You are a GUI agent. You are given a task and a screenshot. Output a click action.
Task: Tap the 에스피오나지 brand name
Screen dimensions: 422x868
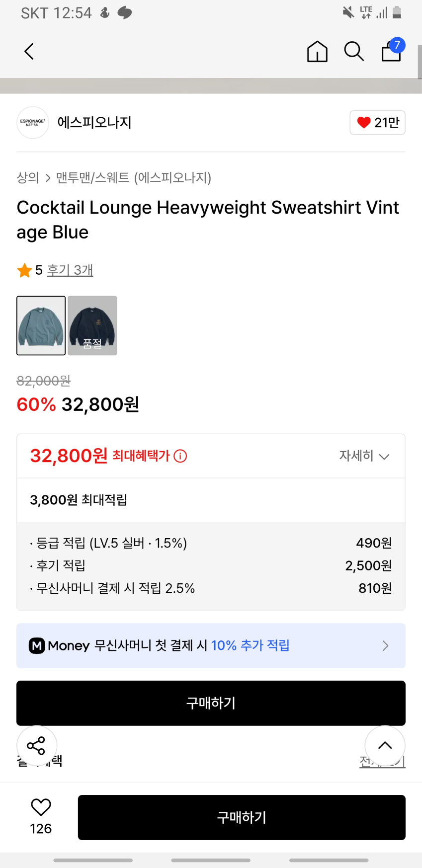click(94, 122)
